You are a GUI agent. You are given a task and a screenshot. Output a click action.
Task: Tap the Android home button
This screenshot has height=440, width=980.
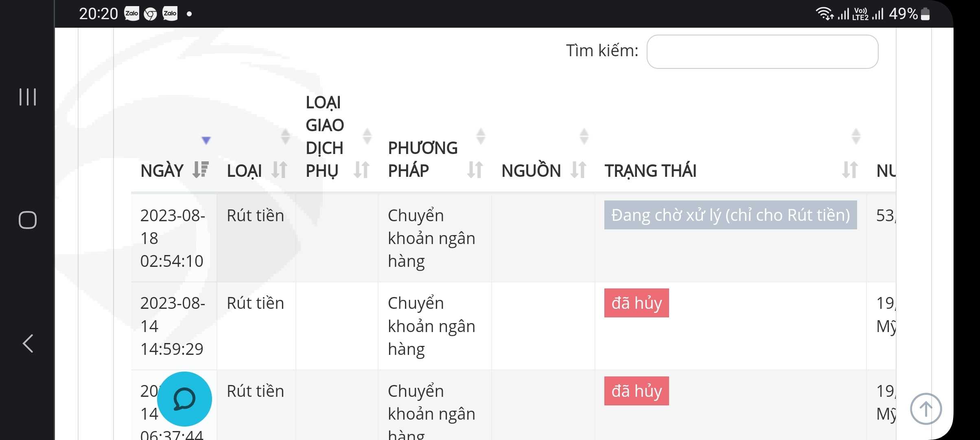click(28, 220)
